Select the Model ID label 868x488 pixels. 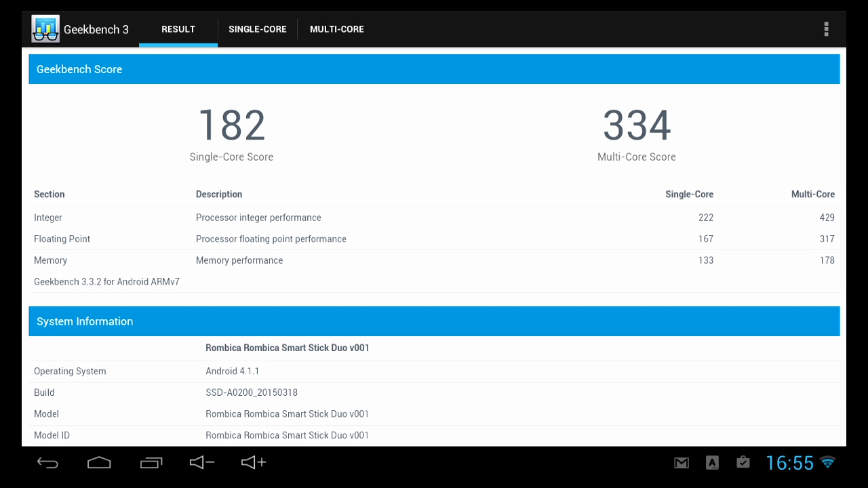pyautogui.click(x=52, y=435)
